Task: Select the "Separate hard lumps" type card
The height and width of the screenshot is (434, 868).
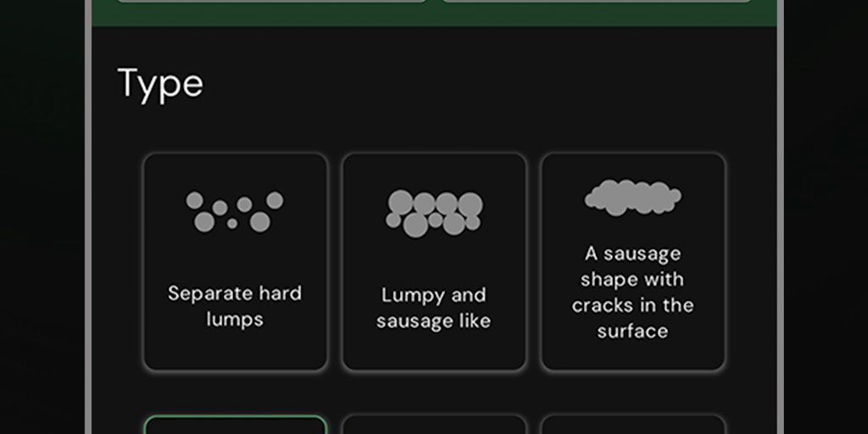Action: (x=235, y=261)
